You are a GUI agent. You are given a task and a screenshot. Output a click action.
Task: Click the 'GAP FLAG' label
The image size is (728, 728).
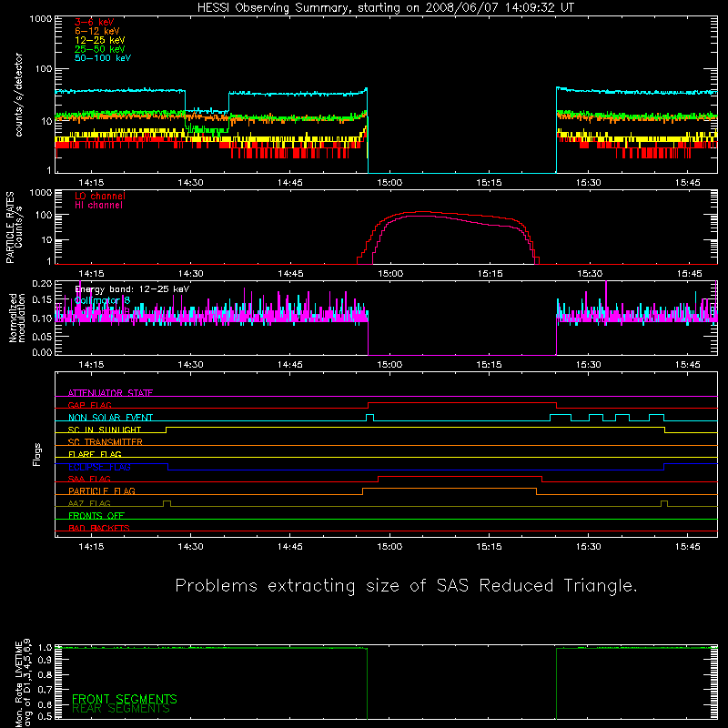point(89,405)
